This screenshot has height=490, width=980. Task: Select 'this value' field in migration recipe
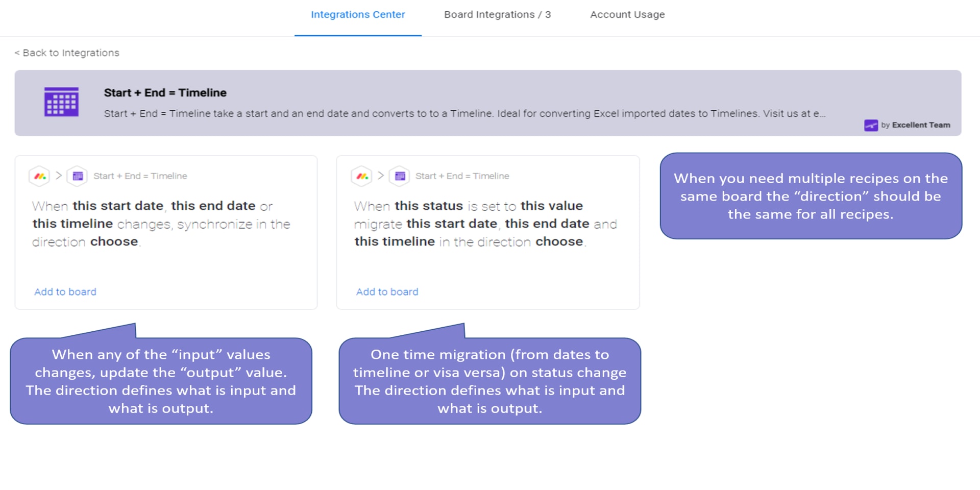pos(551,206)
